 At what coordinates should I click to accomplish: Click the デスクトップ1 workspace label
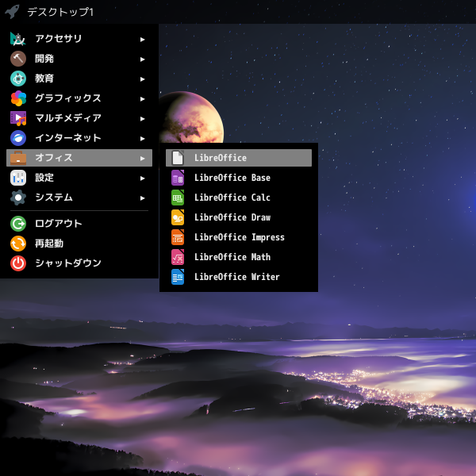[x=60, y=12]
